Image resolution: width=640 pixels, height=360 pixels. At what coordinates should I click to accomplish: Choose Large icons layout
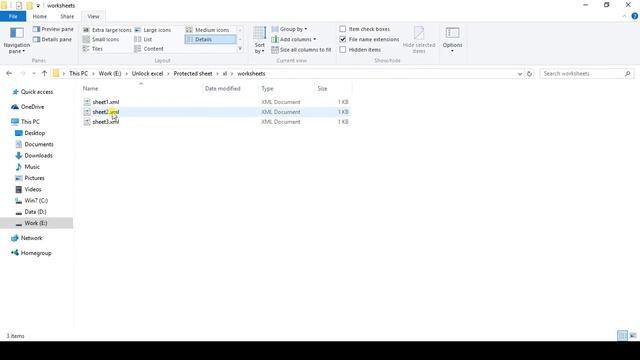153,30
